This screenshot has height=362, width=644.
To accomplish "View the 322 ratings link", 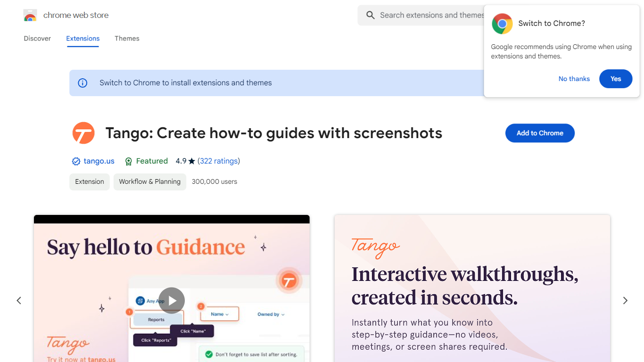I will pyautogui.click(x=218, y=161).
